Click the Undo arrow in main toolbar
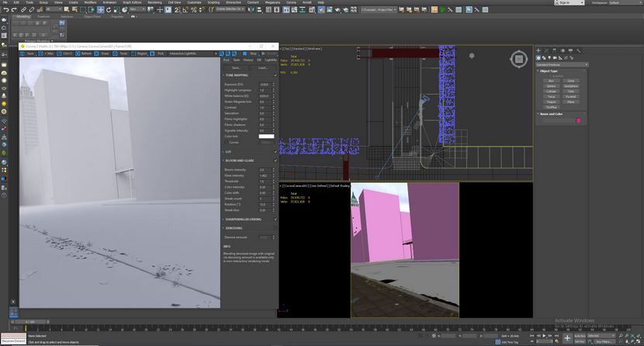The width and height of the screenshot is (644, 346). 5,9
